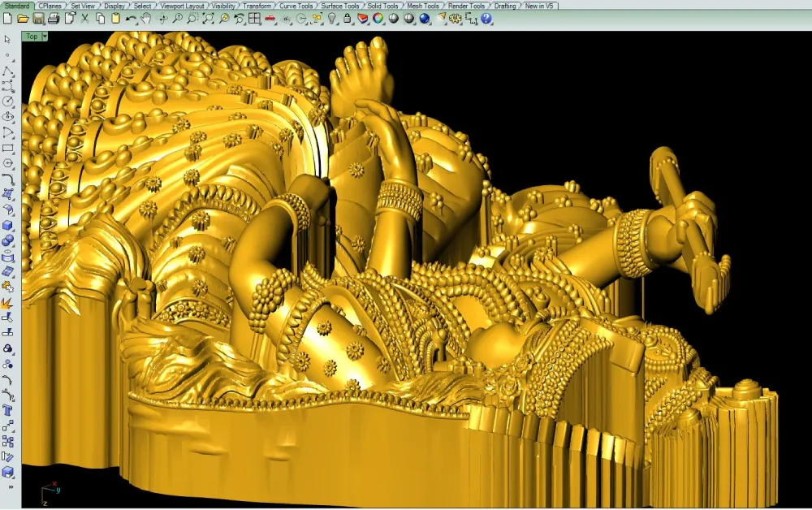Open the Transform tab
The image size is (812, 510).
257,6
